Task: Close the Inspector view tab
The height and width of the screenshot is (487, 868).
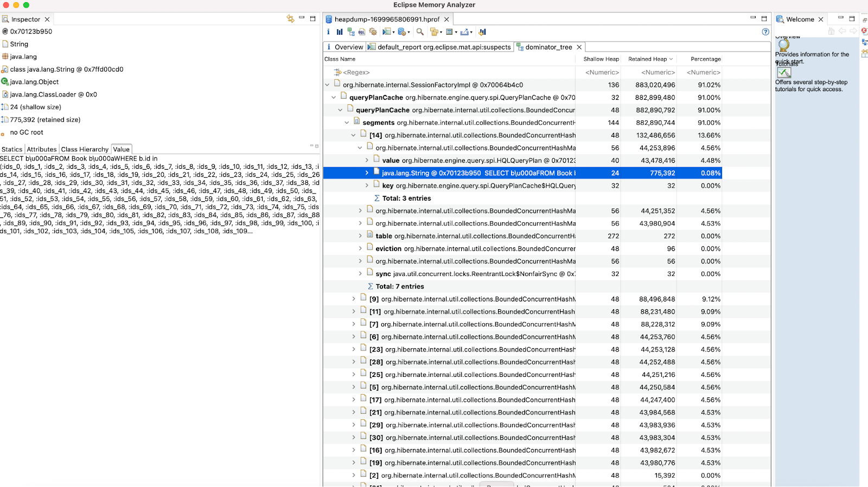Action: [47, 20]
